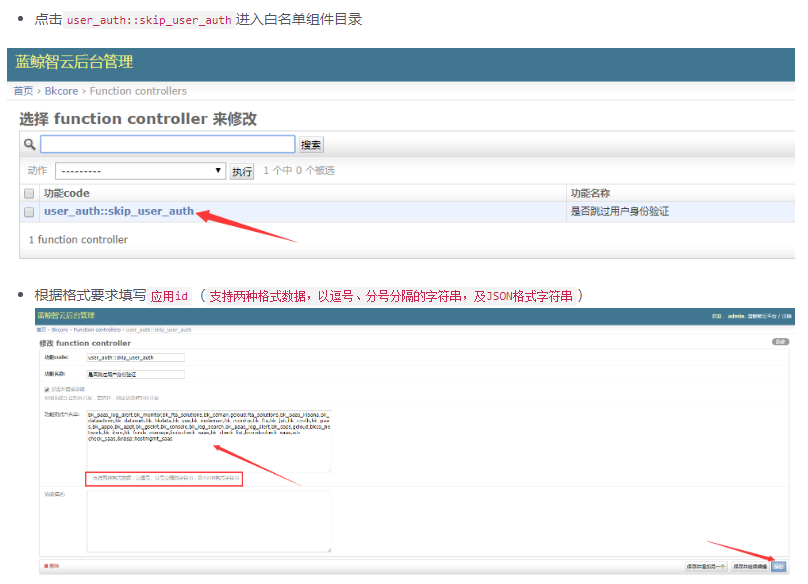The width and height of the screenshot is (808, 584).
Task: Click the whitelist app id textarea
Action: pos(209,441)
